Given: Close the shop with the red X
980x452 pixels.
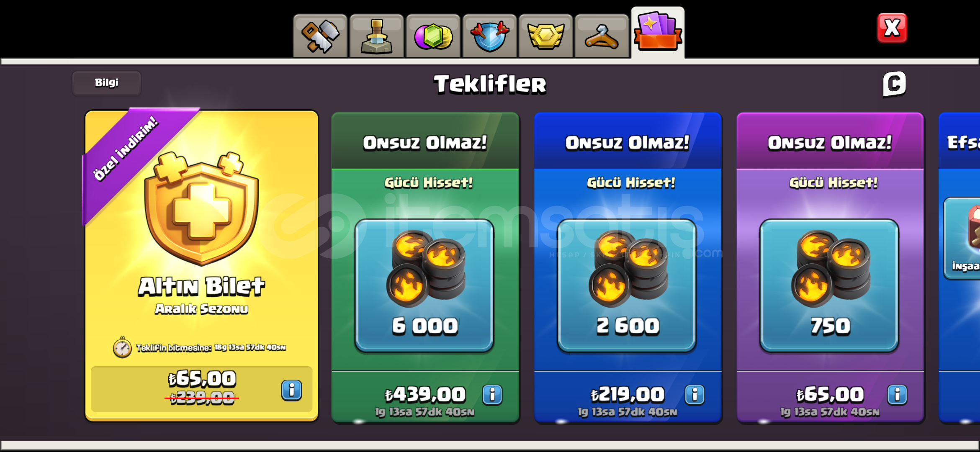Looking at the screenshot, I should [x=892, y=28].
